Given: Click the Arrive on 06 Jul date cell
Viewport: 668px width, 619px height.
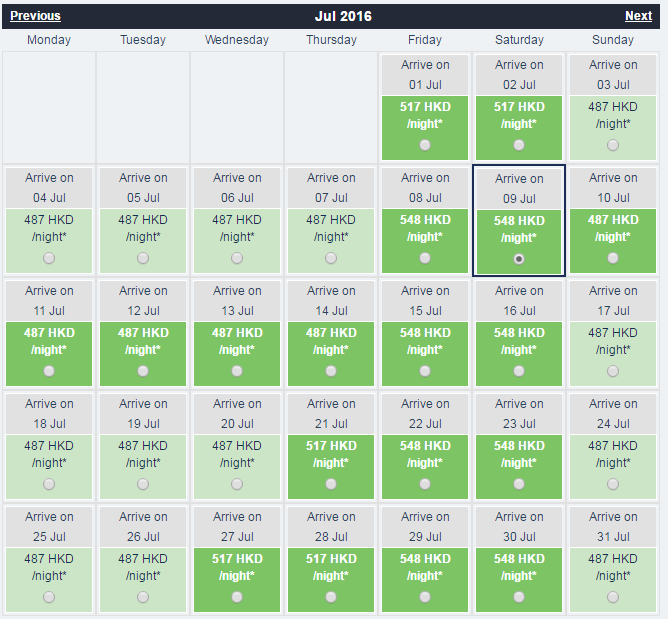Looking at the screenshot, I should tap(237, 187).
